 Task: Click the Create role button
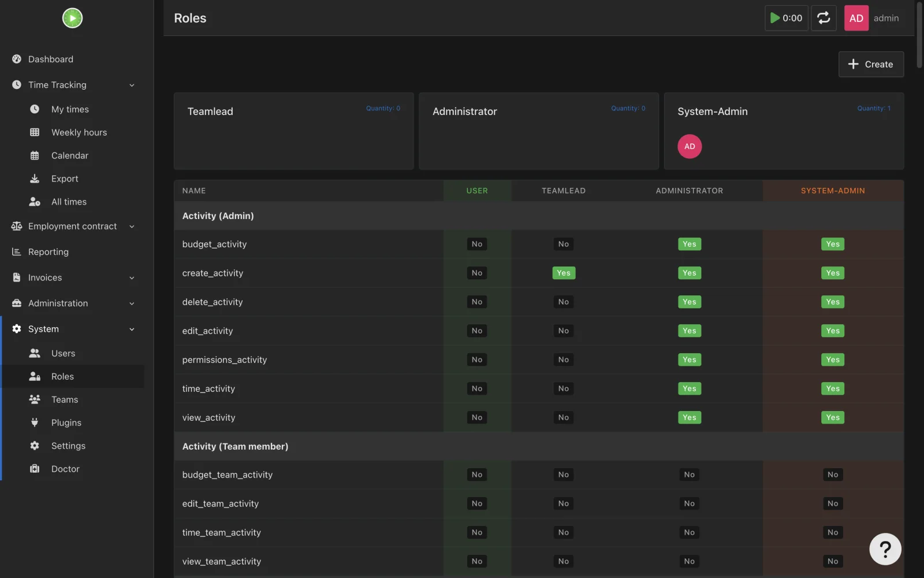[871, 64]
